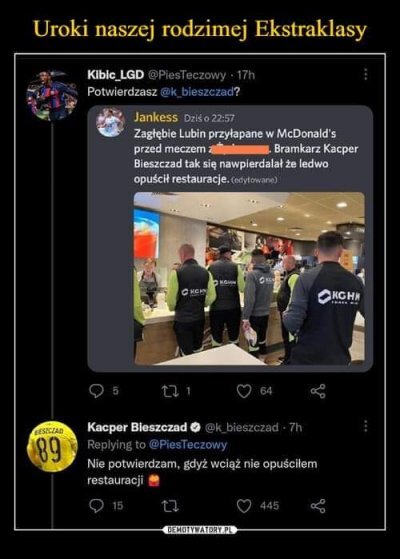Click the reply icon under Kibic_LGD's tweet
This screenshot has width=400, height=559.
point(96,391)
